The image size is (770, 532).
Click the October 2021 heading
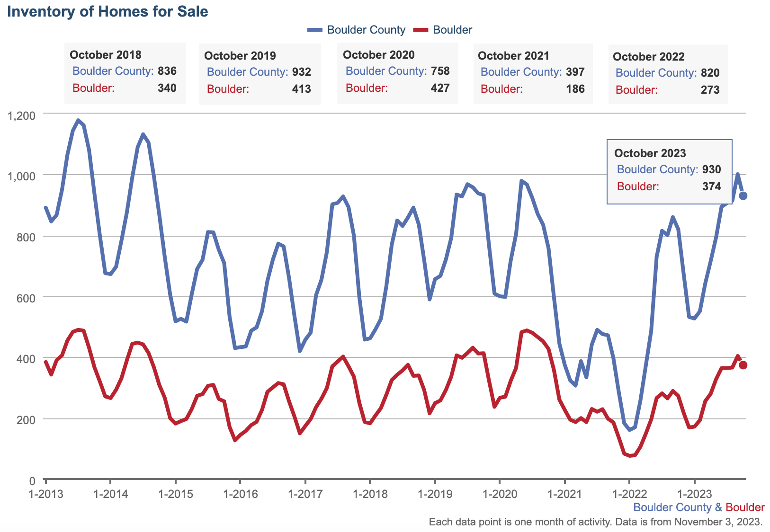[x=514, y=56]
